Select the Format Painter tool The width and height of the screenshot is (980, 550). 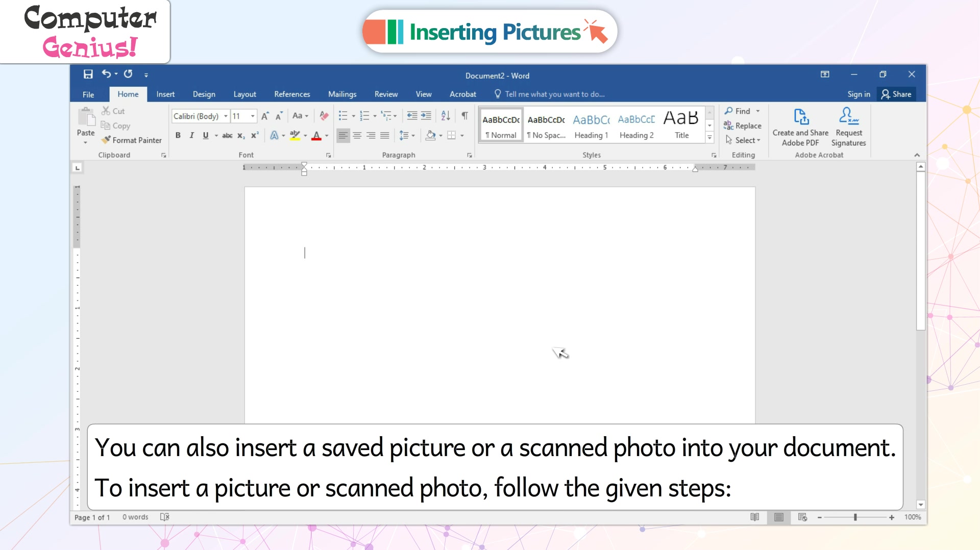tap(131, 140)
